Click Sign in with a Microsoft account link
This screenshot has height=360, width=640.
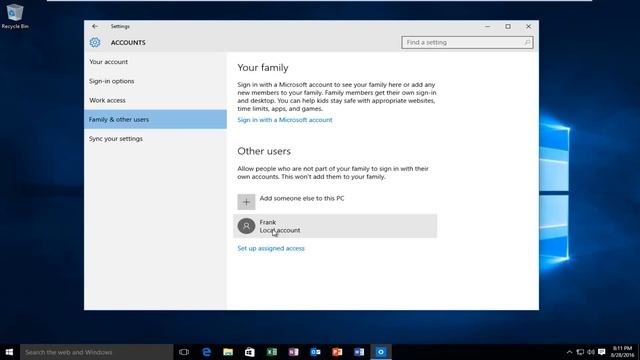[285, 120]
